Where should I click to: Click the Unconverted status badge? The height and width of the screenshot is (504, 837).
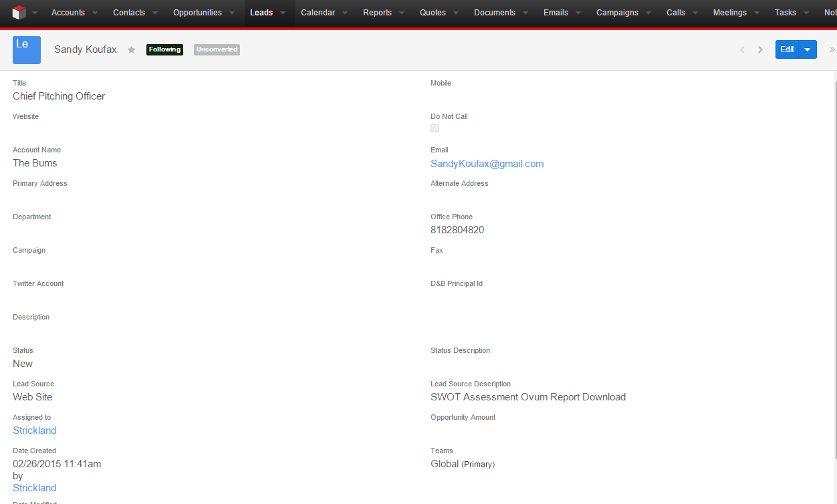click(217, 49)
